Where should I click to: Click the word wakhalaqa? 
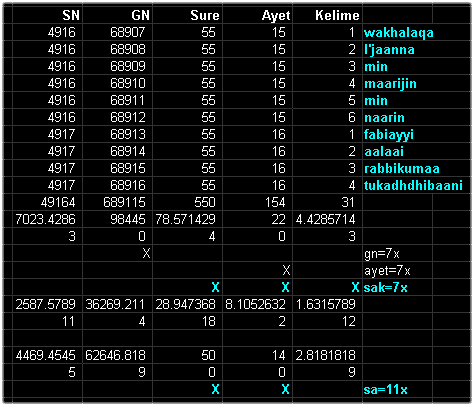399,33
